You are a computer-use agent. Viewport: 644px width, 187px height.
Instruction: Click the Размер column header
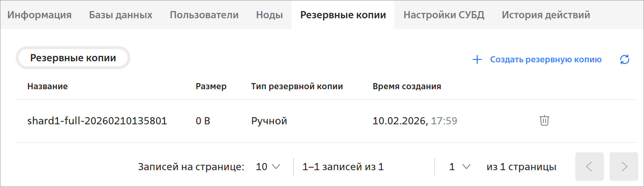tap(211, 86)
